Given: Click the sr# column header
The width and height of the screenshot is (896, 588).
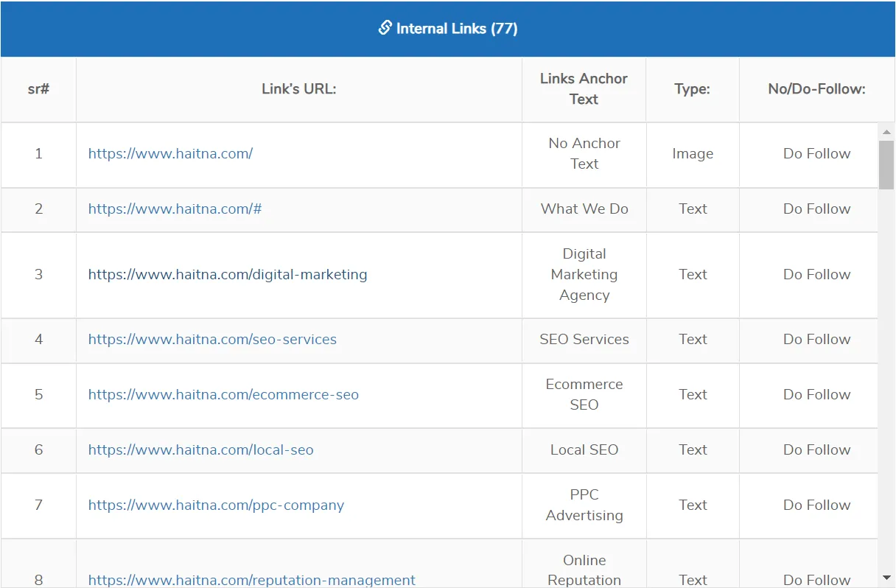Looking at the screenshot, I should 38,89.
